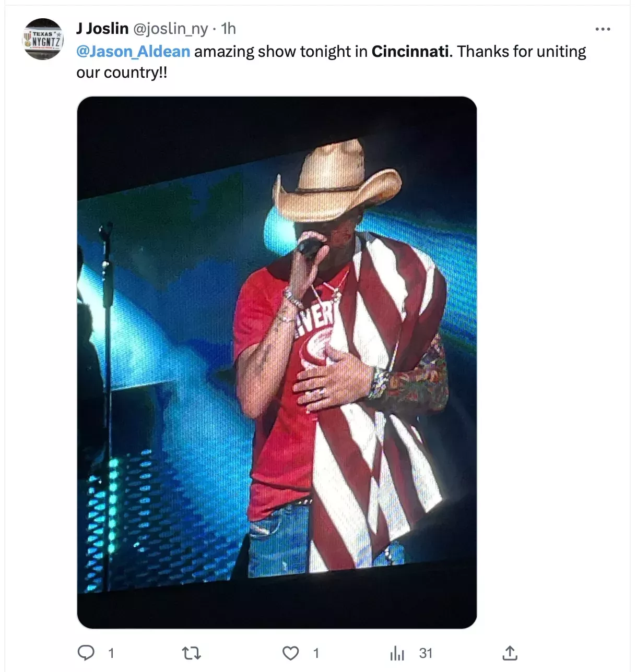Open the J Joslin display name profile
Viewport: 637px width, 672px height.
pos(102,28)
